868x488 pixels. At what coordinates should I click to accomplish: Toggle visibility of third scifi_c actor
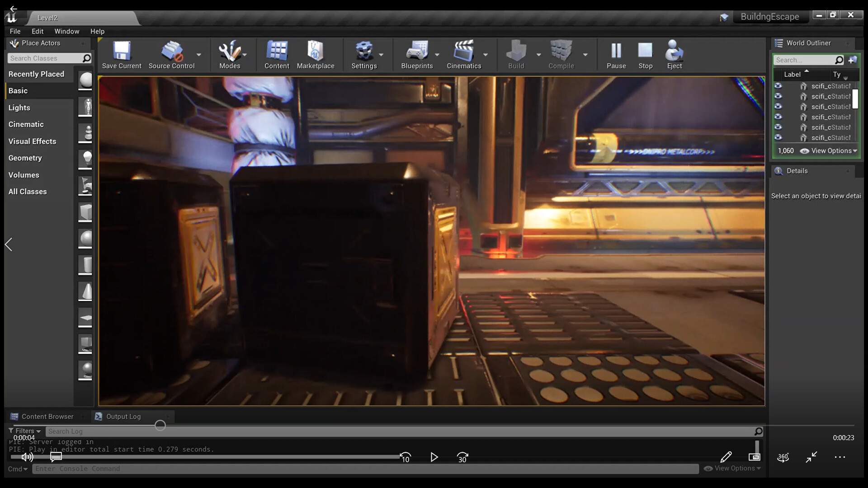[x=778, y=107]
